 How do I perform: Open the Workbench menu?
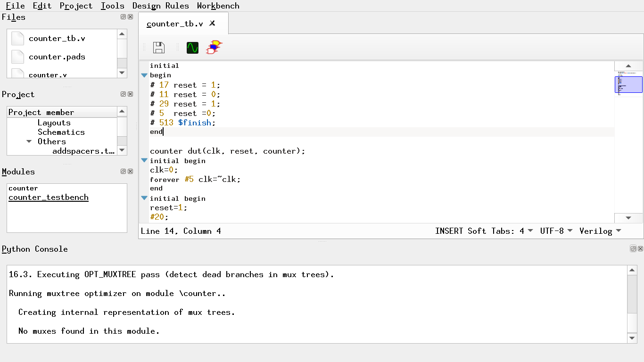[x=218, y=6]
